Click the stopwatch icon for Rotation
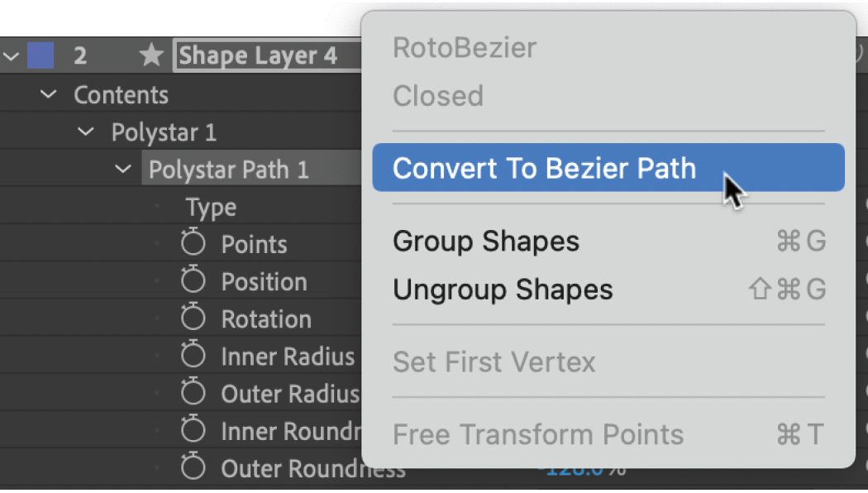Viewport: 868px width, 493px height. pyautogui.click(x=193, y=318)
